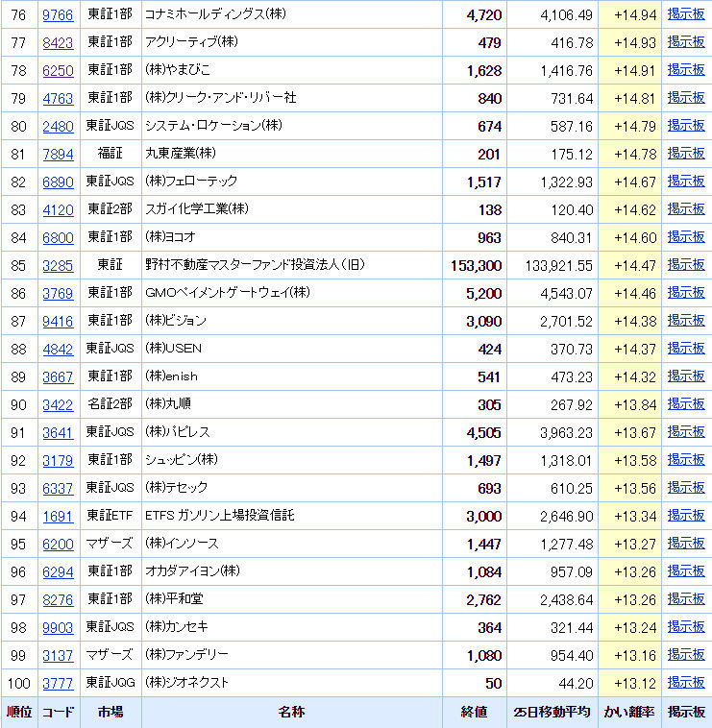Open stock code 4120 link
This screenshot has height=728, width=712.
[58, 210]
